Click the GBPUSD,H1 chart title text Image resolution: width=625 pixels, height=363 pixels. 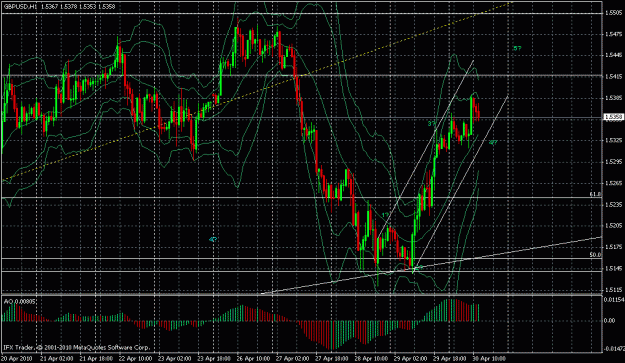pos(20,6)
